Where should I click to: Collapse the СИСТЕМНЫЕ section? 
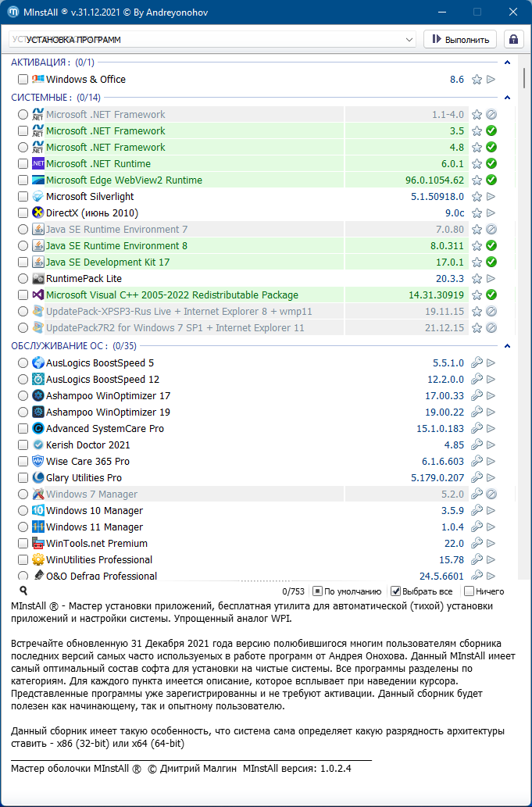point(507,98)
